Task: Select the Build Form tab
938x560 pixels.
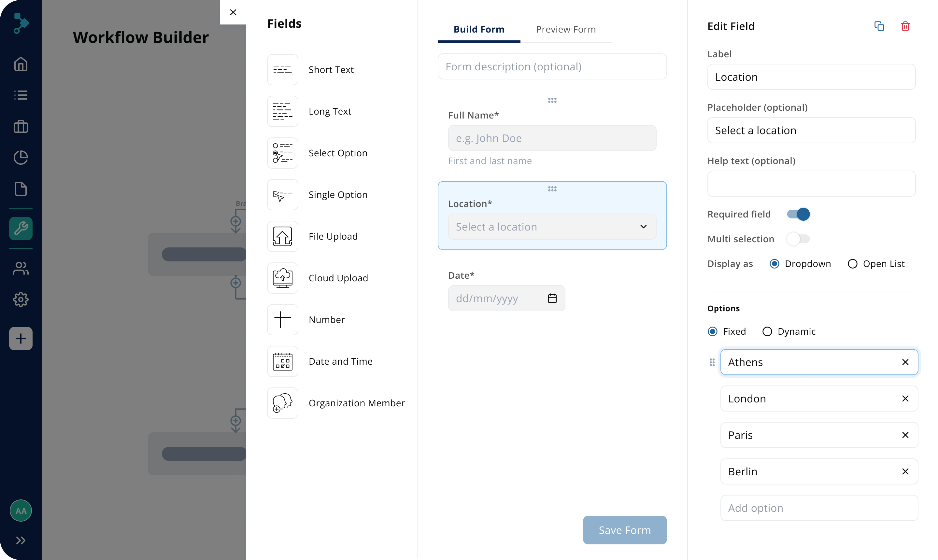Action: [479, 29]
